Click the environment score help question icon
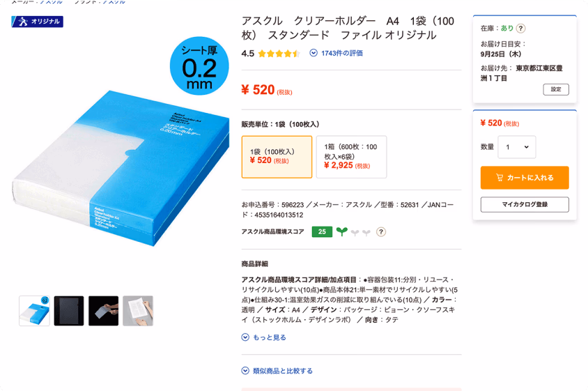The width and height of the screenshot is (588, 391). (x=380, y=232)
